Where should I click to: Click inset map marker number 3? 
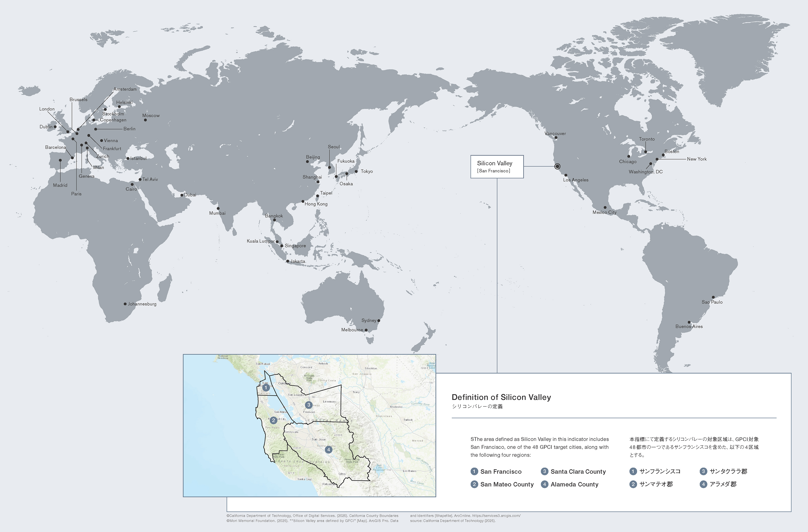point(308,405)
